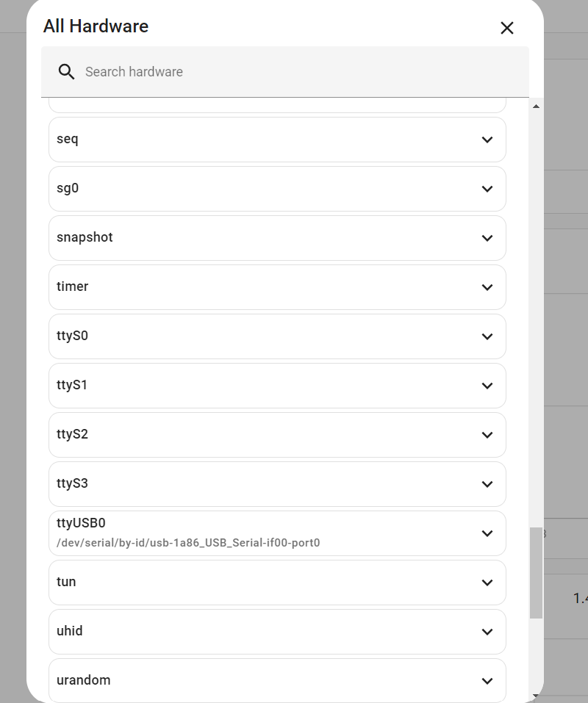Open urandom device details
This screenshot has width=588, height=703.
277,681
